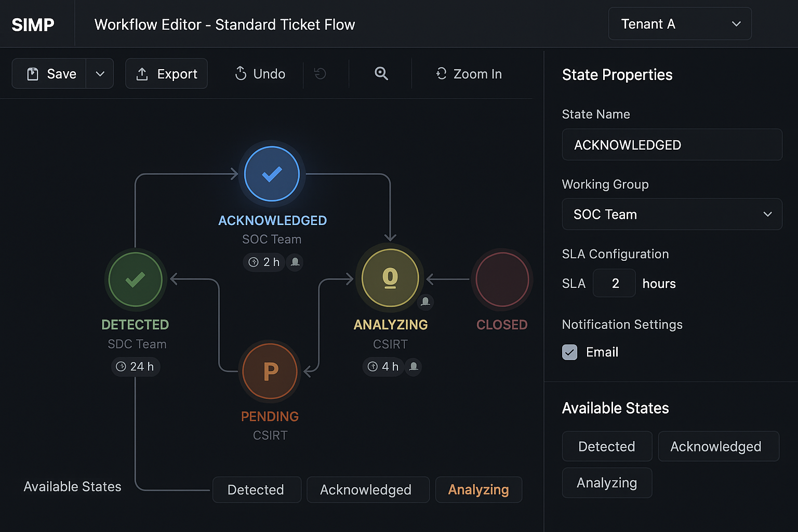
Task: Click the Undo icon
Action: click(241, 73)
